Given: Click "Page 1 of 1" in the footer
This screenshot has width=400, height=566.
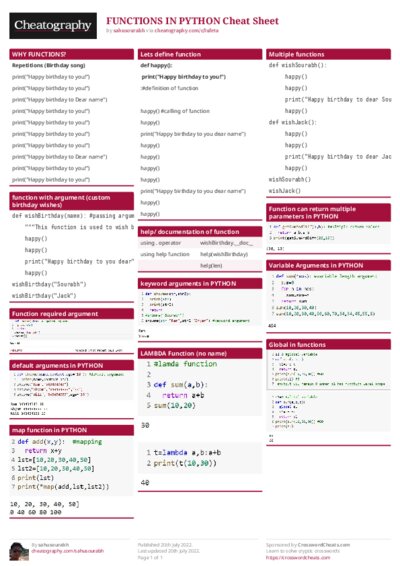Looking at the screenshot, I should (x=149, y=558).
